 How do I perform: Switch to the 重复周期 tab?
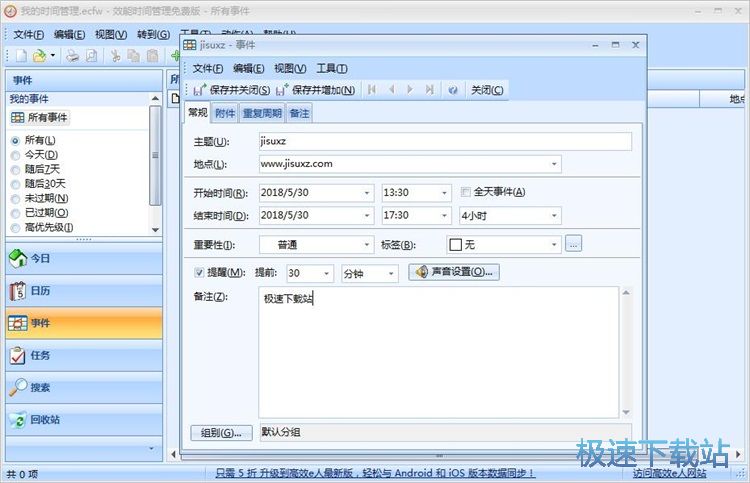point(262,113)
